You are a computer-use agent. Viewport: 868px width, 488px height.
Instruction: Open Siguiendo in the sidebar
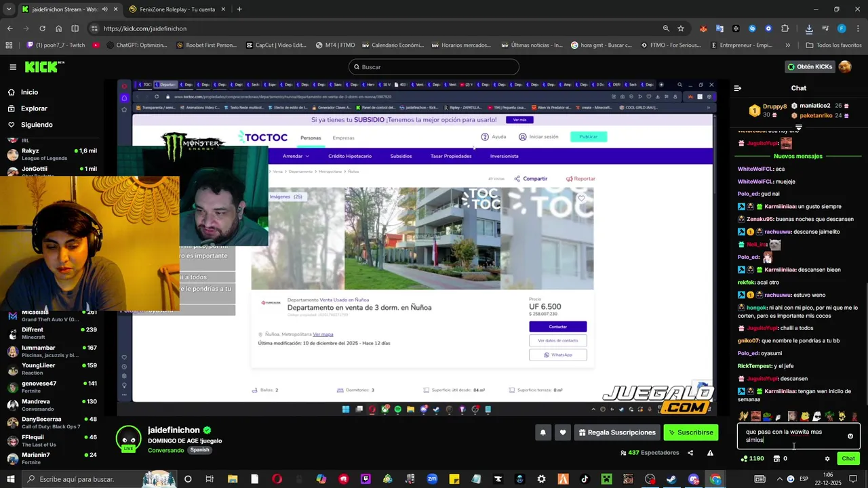tap(30, 125)
